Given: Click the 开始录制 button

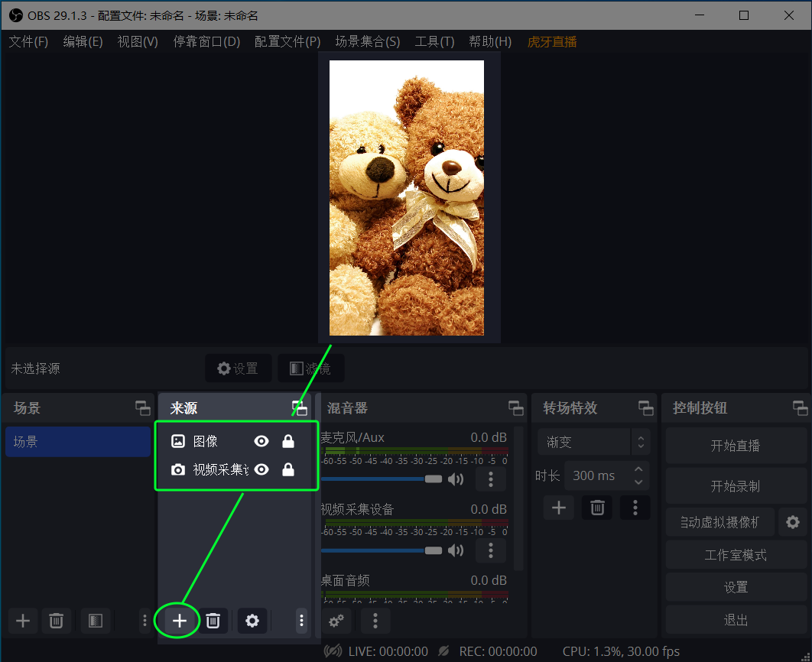Looking at the screenshot, I should pyautogui.click(x=735, y=486).
